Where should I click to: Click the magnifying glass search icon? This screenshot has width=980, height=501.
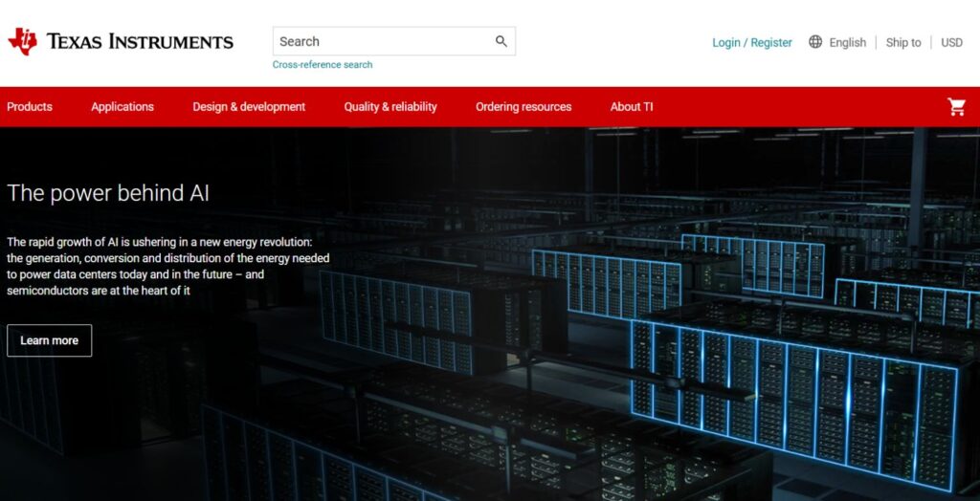501,41
